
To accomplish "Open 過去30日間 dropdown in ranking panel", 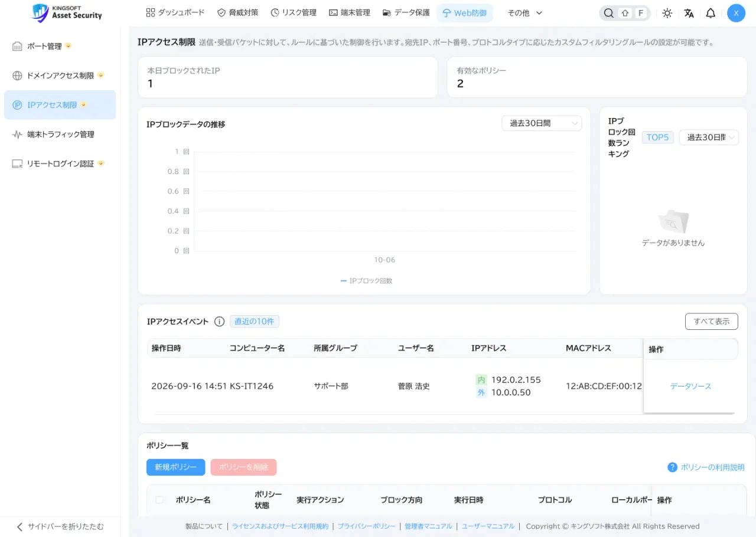I will (x=709, y=137).
